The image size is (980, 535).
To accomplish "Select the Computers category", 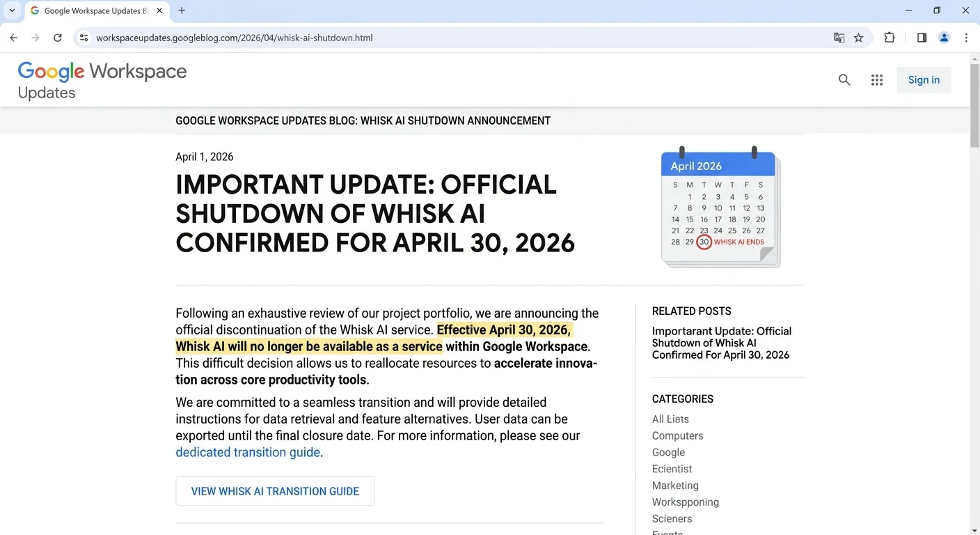I will click(x=677, y=436).
